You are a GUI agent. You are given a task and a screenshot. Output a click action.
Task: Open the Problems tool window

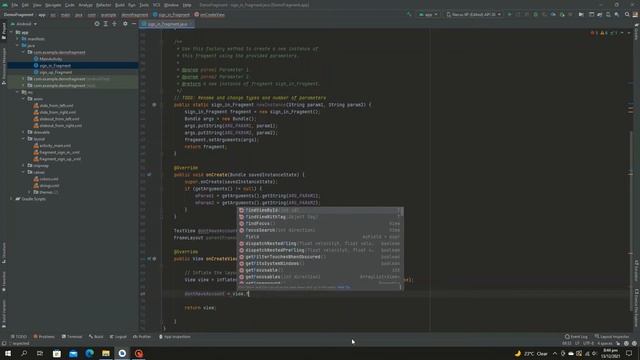pyautogui.click(x=44, y=337)
